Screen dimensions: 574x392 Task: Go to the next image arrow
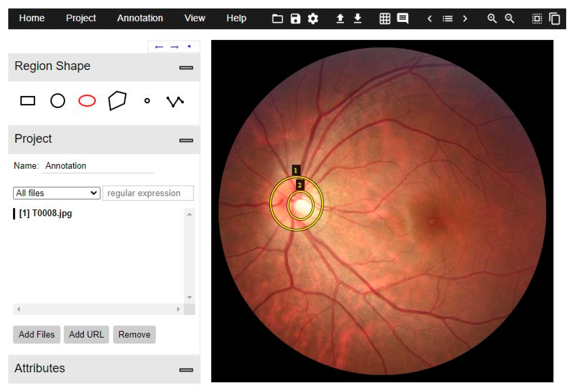465,19
